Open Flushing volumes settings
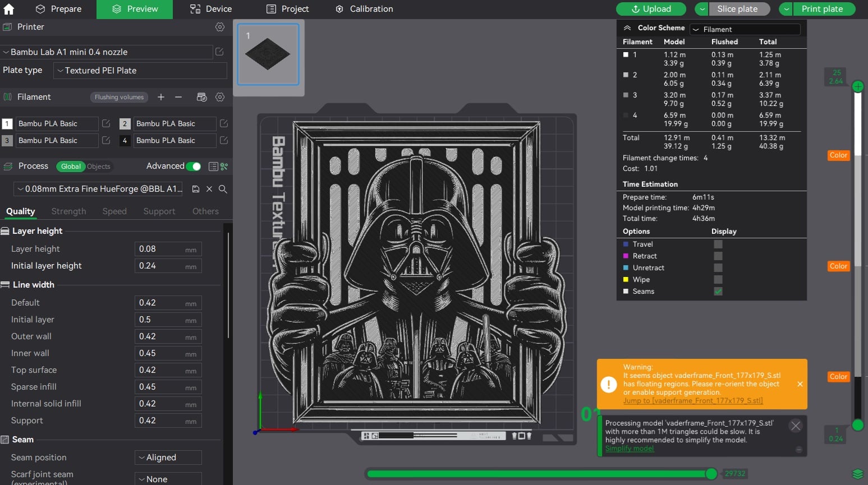Image resolution: width=868 pixels, height=485 pixels. pos(119,97)
